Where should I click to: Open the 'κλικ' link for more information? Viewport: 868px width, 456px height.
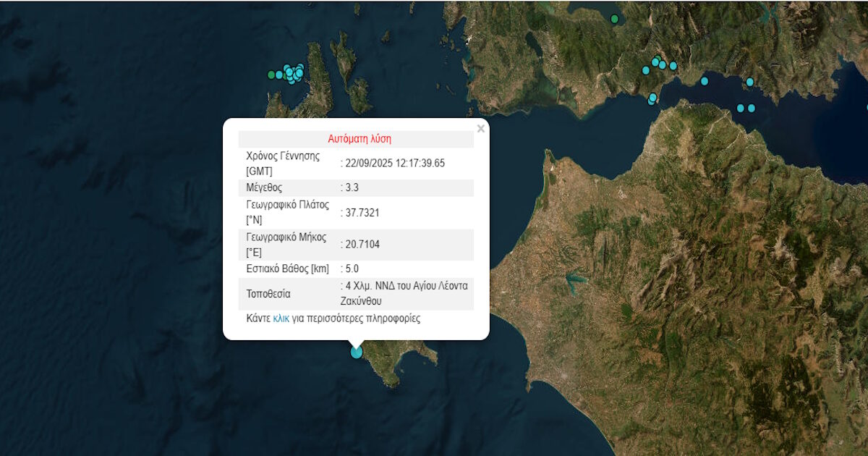pyautogui.click(x=281, y=318)
